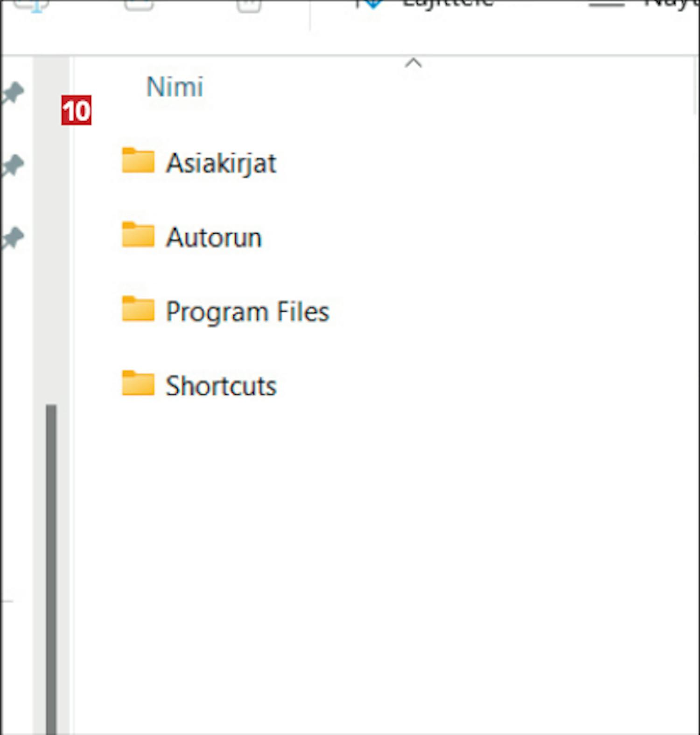Viewport: 700px width, 735px height.
Task: Toggle sort direction with chevron above Nimi
Action: pyautogui.click(x=413, y=63)
